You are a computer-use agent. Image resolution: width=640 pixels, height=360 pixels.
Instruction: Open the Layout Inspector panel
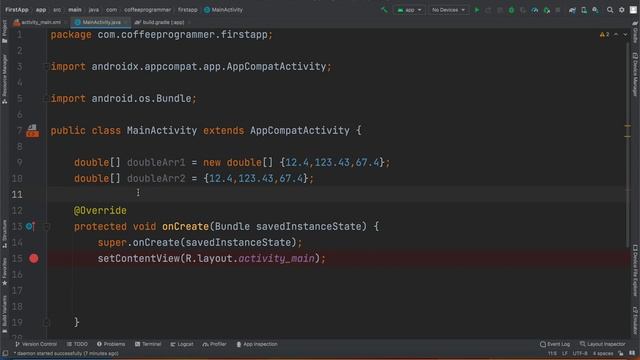click(x=602, y=344)
